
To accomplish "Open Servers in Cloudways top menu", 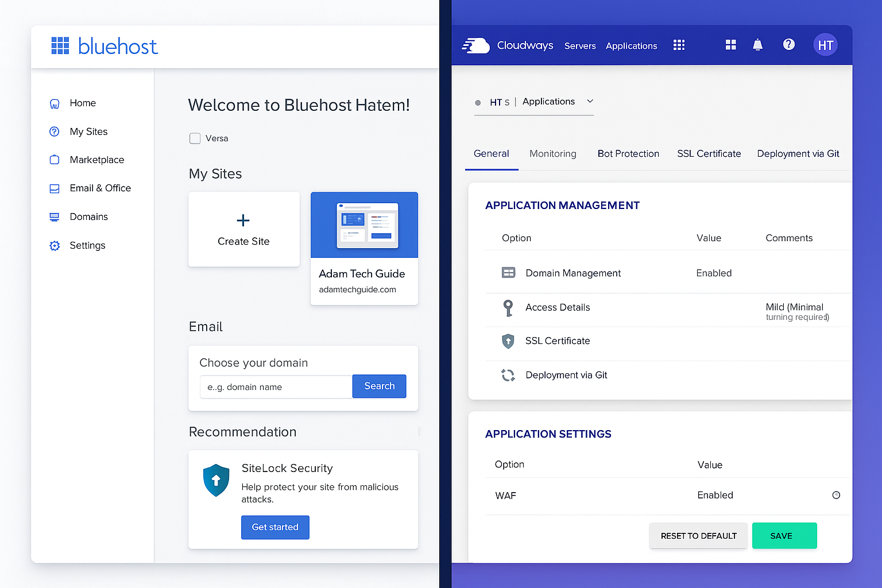I will click(580, 46).
